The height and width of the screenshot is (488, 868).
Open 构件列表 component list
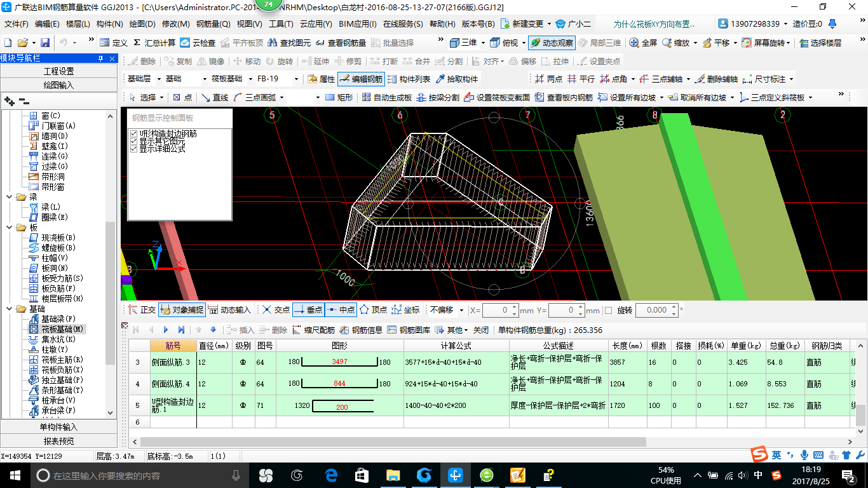click(408, 79)
